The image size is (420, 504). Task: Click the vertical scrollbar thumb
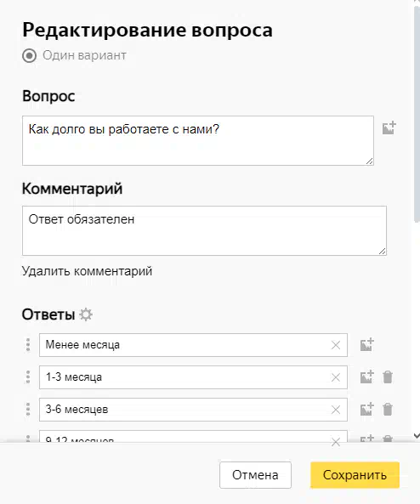click(417, 114)
